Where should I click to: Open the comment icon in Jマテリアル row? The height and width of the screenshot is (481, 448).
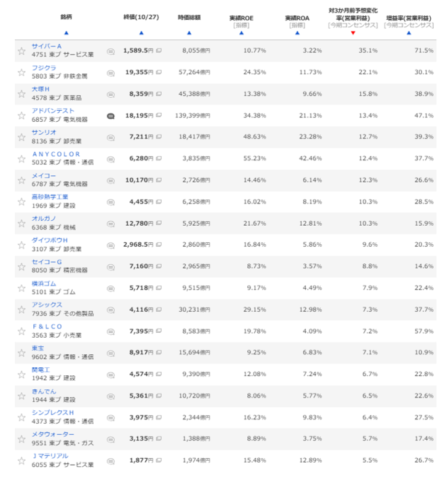point(111,460)
